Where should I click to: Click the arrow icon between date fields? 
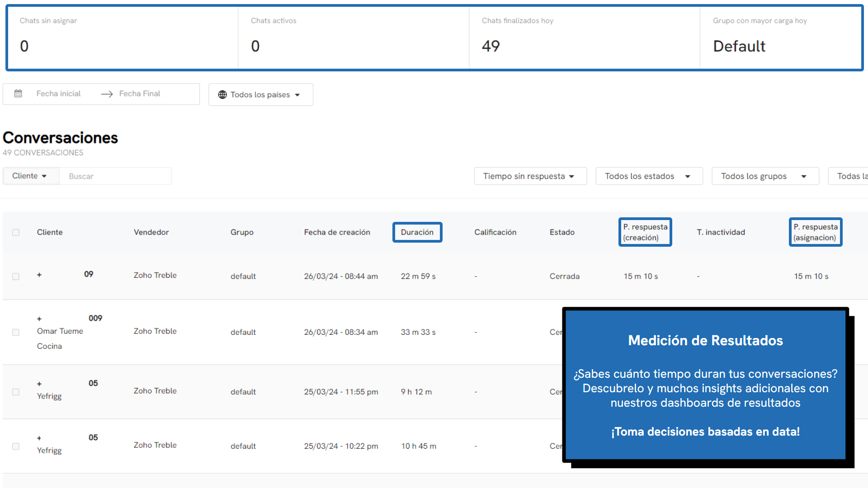[x=107, y=94]
